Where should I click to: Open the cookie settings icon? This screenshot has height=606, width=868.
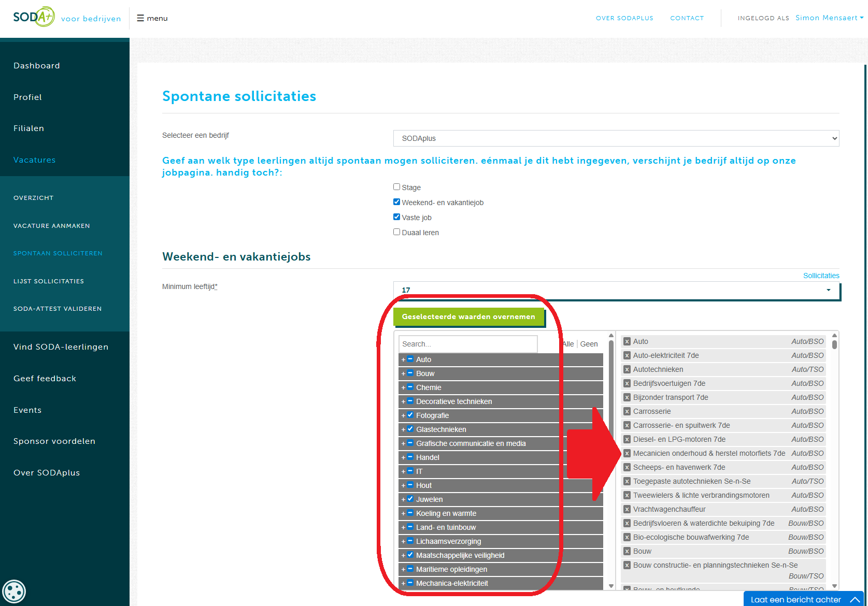tap(13, 591)
